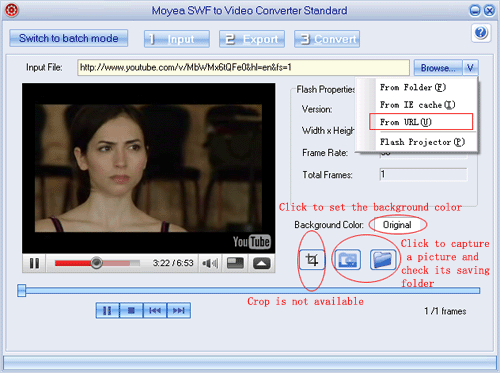Viewport: 500px width, 373px height.
Task: Click the Input File URL field
Action: (243, 68)
